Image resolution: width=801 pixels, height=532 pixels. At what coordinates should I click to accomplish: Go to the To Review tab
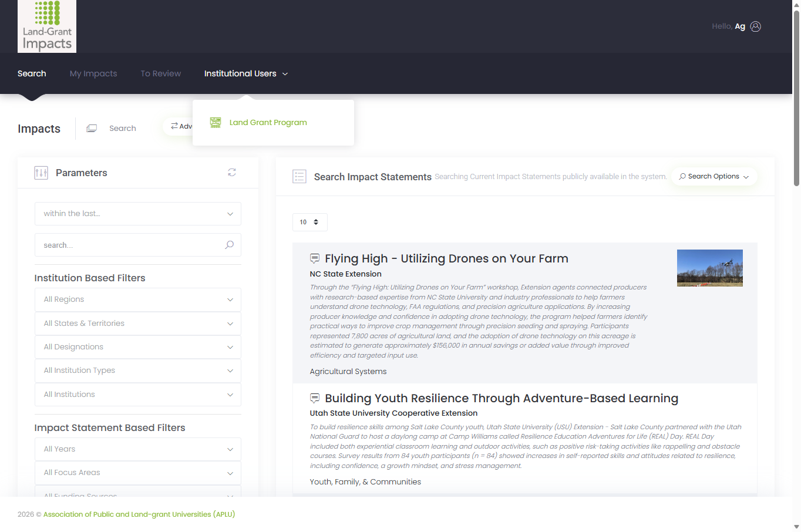[161, 73]
